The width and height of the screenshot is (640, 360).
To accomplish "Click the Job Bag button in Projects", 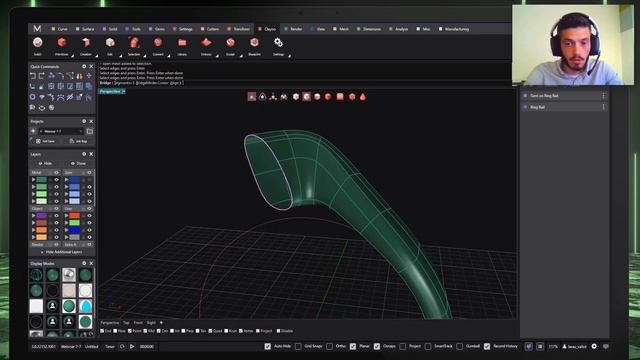I will pos(78,141).
